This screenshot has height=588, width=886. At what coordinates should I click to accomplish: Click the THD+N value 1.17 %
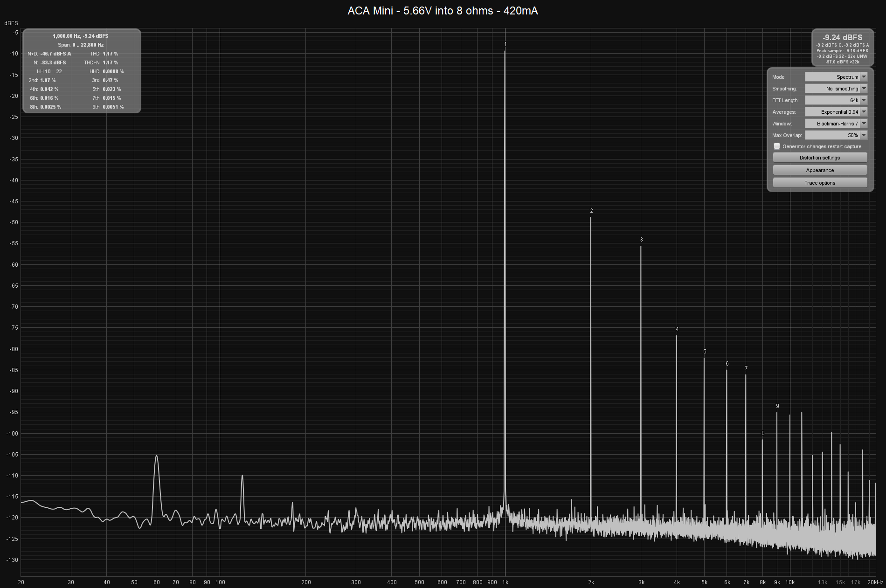pos(111,62)
